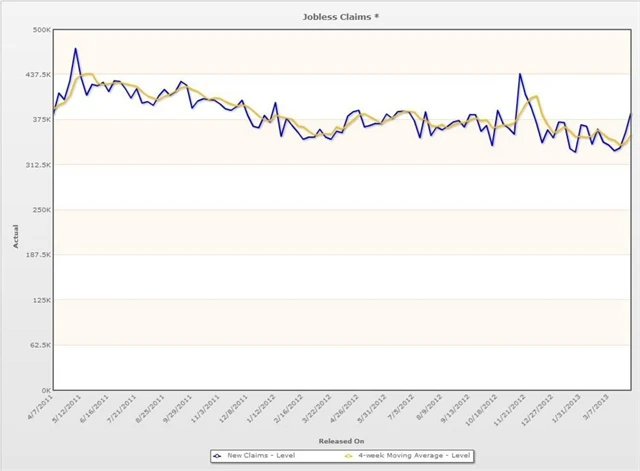The image size is (640, 471).
Task: Click the 4/7/2011 date label
Action: click(x=40, y=406)
